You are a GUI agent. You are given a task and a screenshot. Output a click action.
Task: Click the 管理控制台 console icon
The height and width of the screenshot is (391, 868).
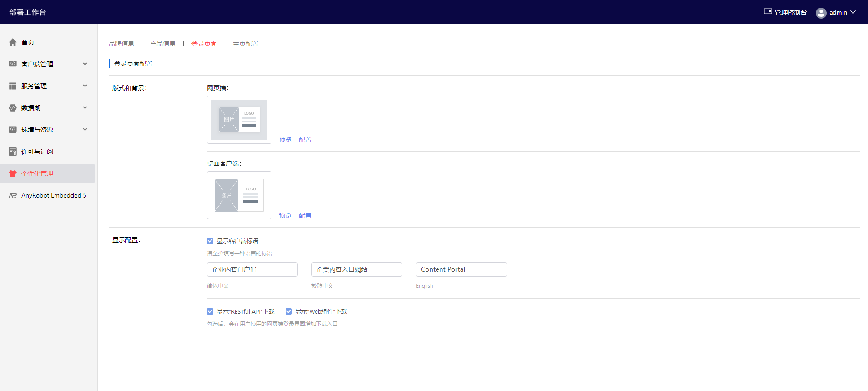click(768, 12)
